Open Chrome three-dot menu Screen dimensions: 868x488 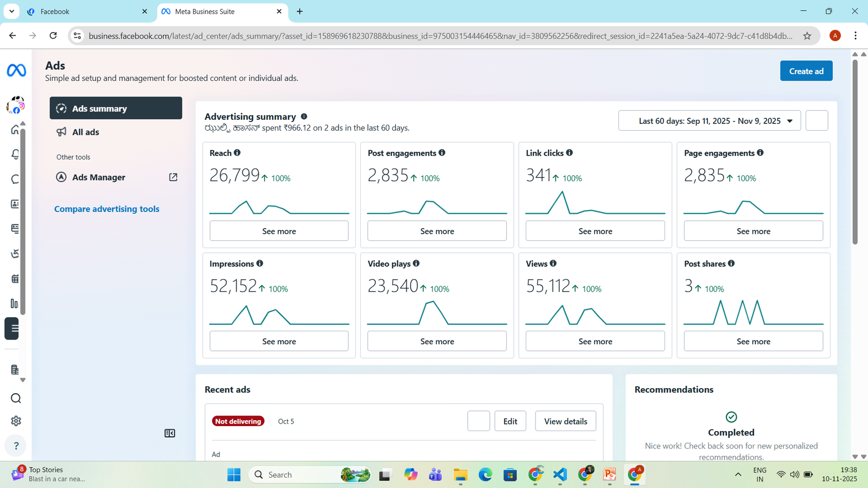(856, 36)
